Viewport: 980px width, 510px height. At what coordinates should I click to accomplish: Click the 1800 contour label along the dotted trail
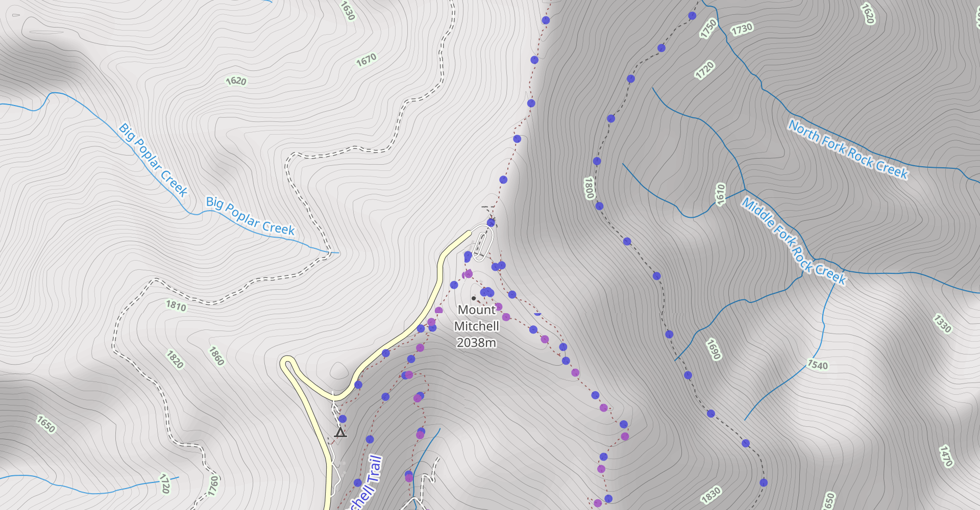(589, 188)
